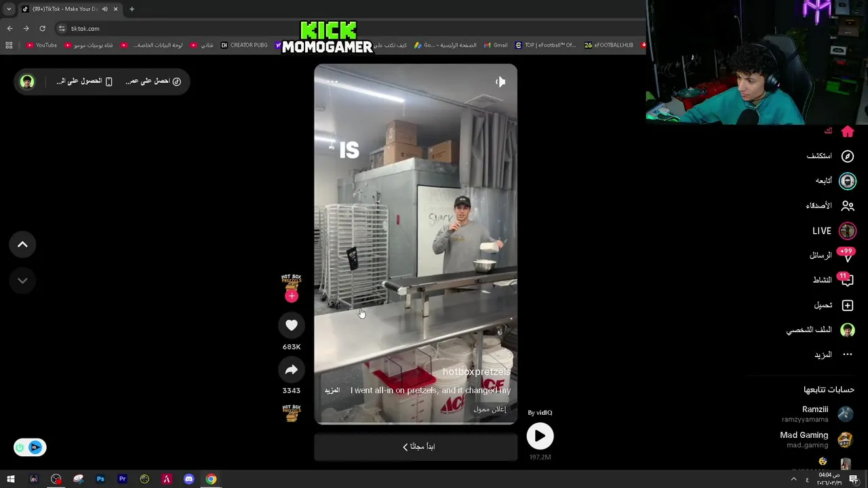The image size is (868, 488).
Task: Open a new Chrome tab
Action: (132, 9)
